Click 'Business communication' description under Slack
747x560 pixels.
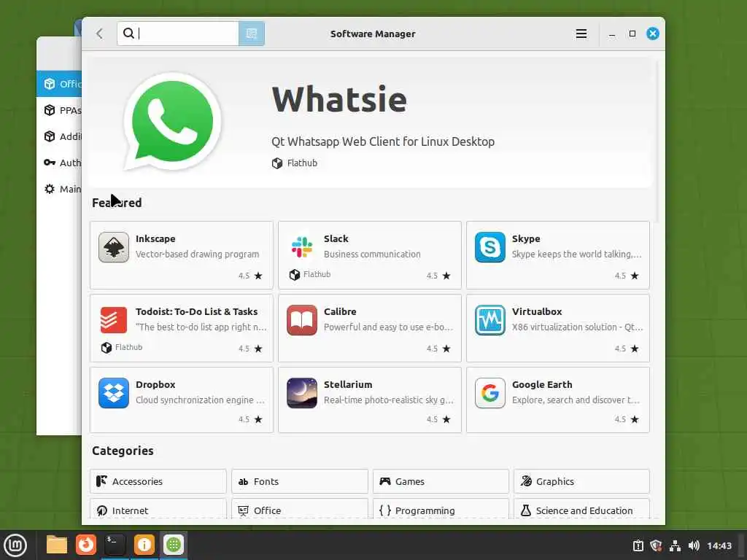click(372, 254)
